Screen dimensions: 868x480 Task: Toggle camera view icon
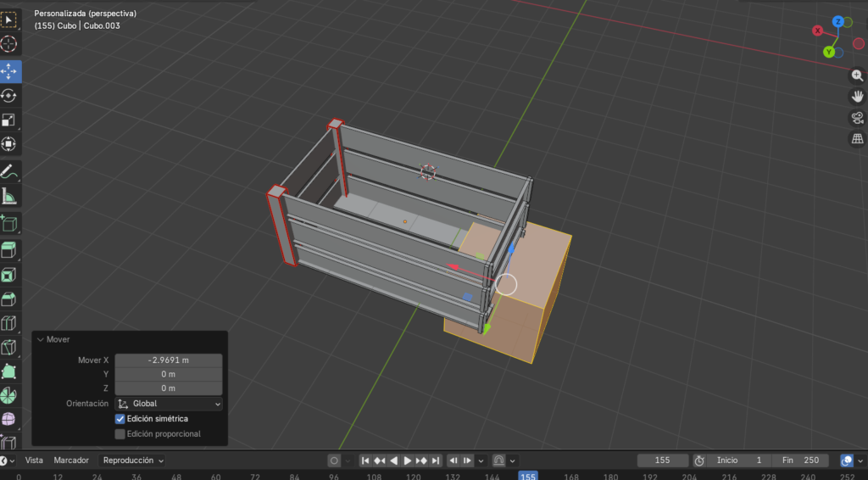point(857,118)
